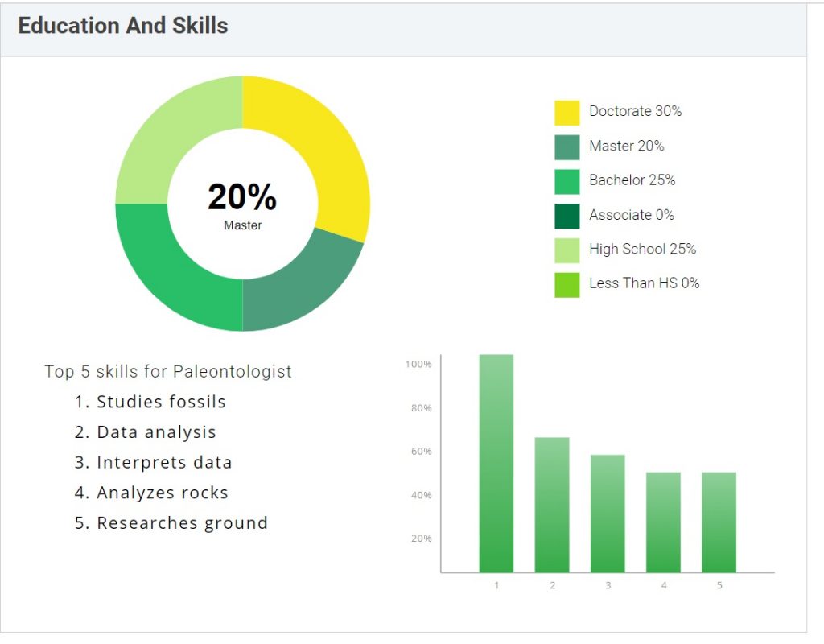Select skill '5. Researches ground'

[171, 523]
